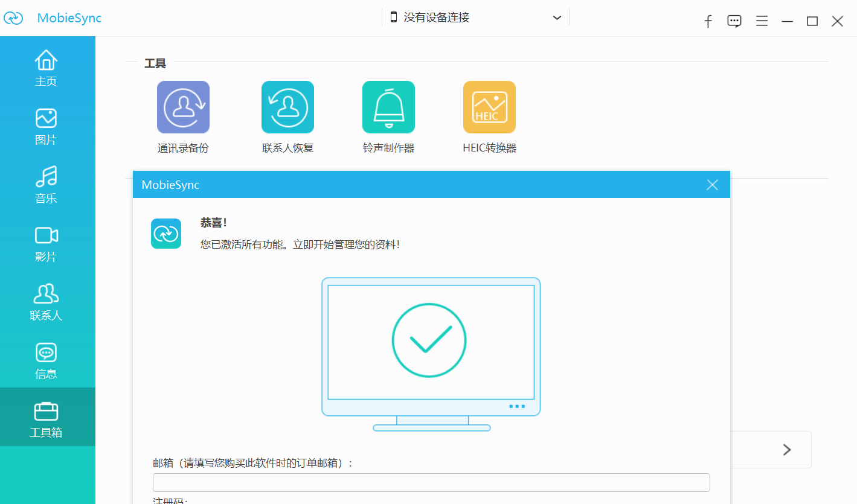This screenshot has height=504, width=857.
Task: Click the 铃声制作器 label text
Action: click(388, 148)
